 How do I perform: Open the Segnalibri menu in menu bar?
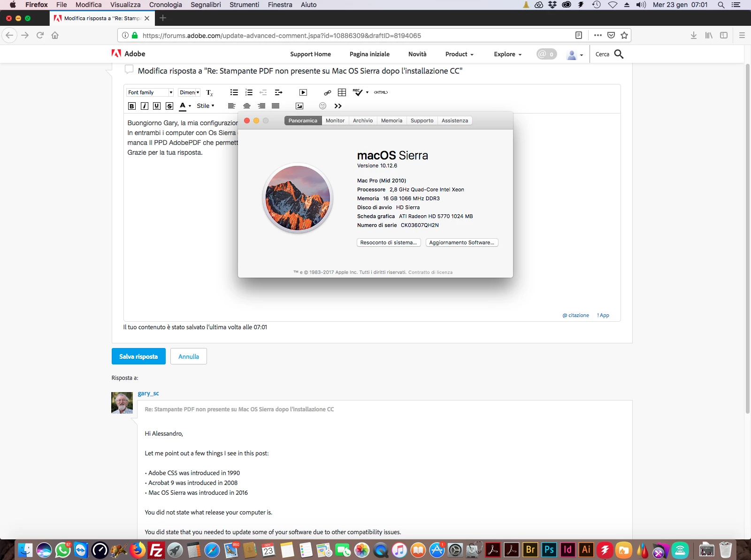pyautogui.click(x=206, y=5)
